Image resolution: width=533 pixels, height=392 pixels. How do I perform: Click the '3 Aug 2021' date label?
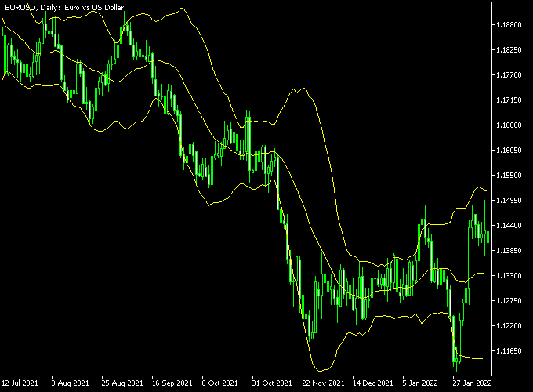70,383
